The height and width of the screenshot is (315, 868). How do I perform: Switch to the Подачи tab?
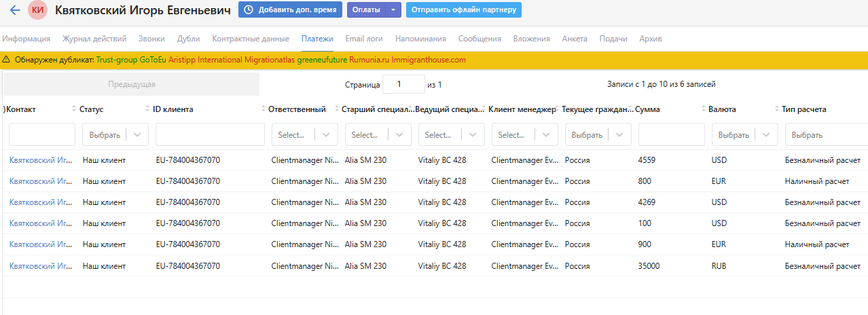pyautogui.click(x=613, y=39)
